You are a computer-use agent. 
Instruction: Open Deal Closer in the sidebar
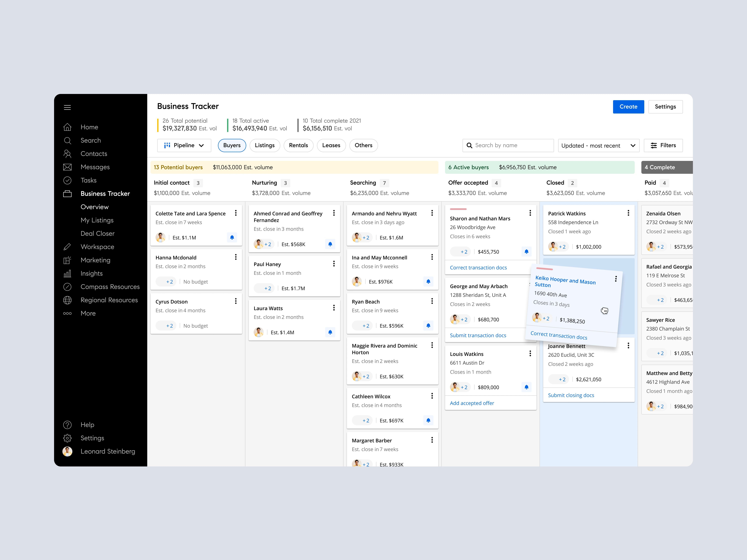point(98,234)
